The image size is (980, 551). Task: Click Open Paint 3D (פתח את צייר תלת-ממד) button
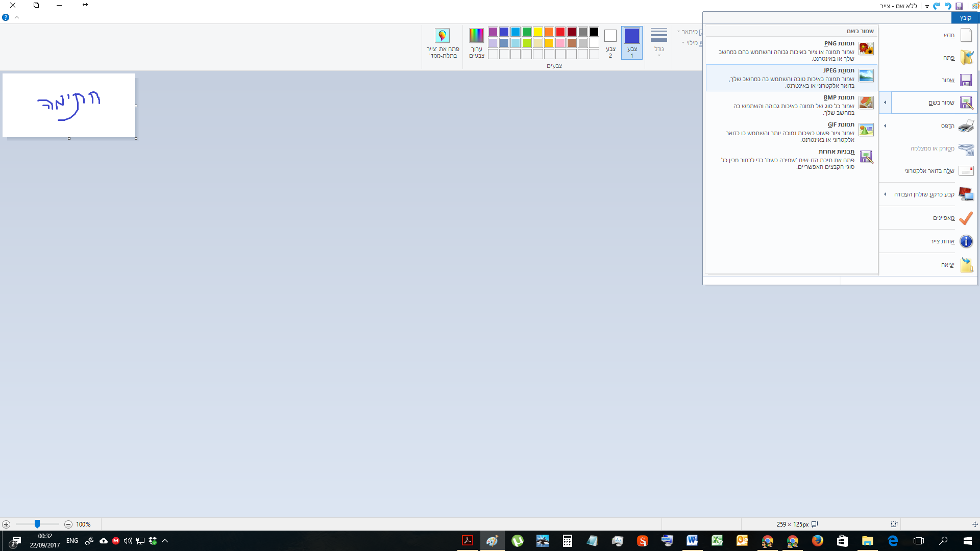[443, 43]
